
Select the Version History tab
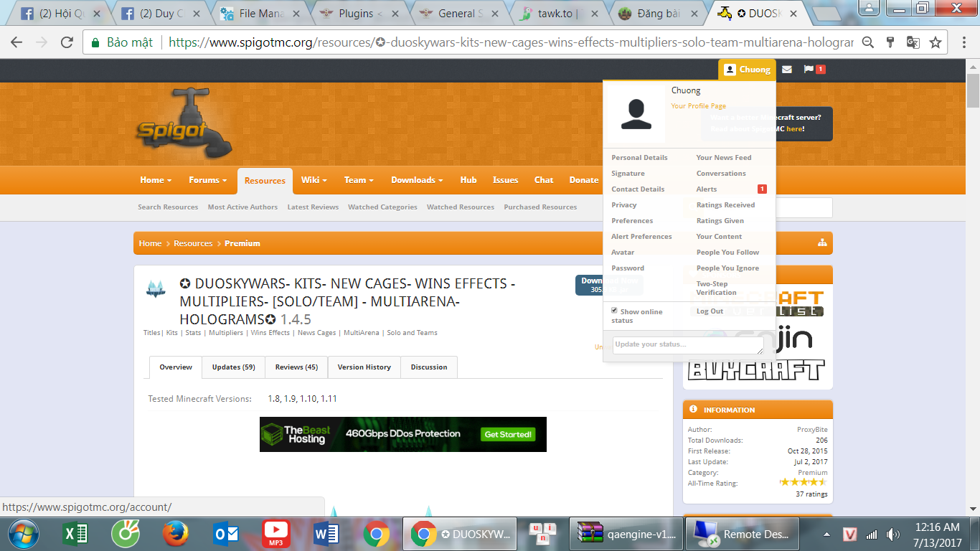point(364,367)
